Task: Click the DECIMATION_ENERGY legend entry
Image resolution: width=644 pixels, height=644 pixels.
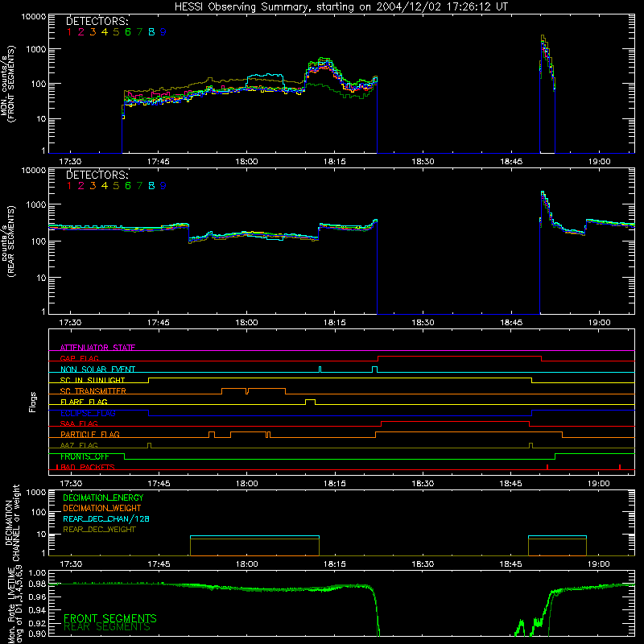Action: 103,497
